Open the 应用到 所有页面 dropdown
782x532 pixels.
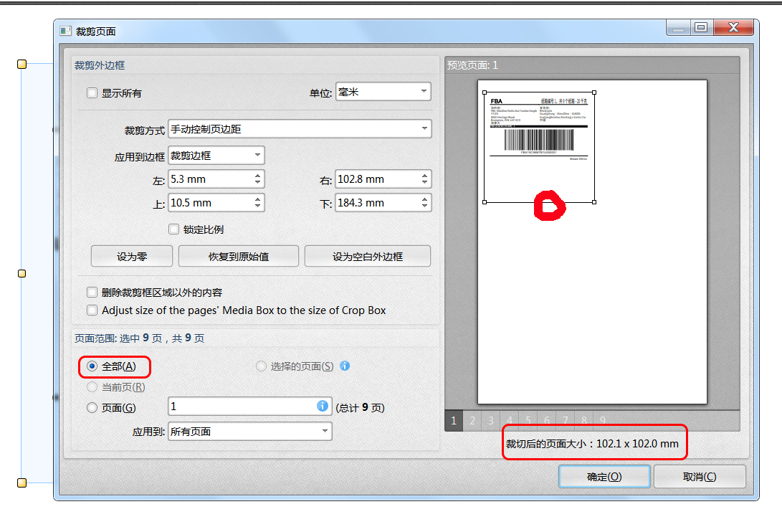point(250,431)
